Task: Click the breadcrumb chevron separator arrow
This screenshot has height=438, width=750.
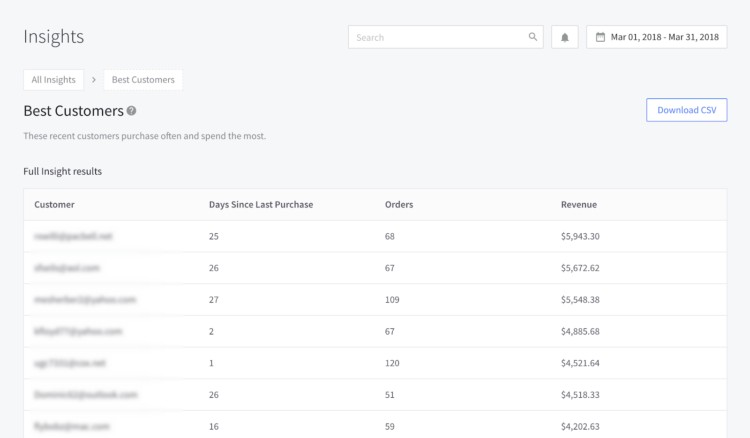Action: tap(93, 80)
